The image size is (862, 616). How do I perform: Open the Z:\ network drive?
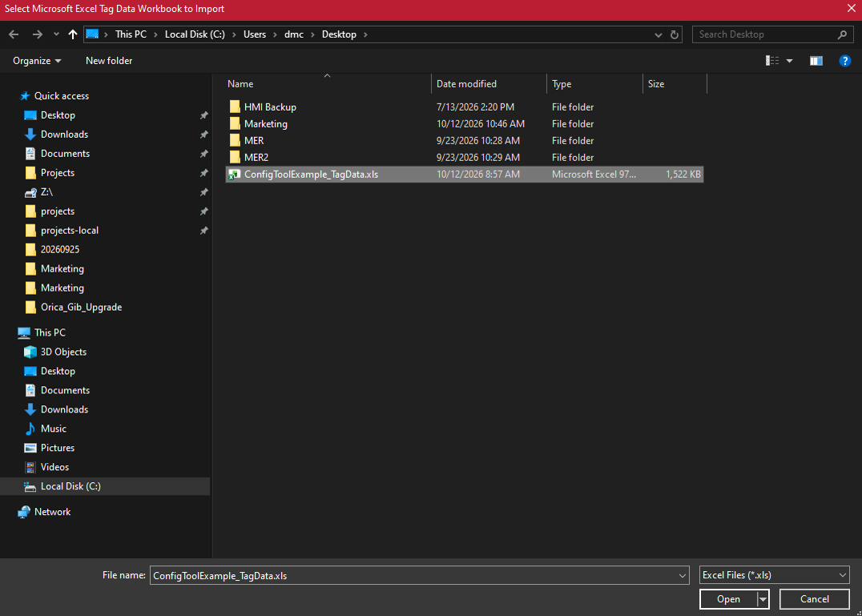(x=46, y=191)
